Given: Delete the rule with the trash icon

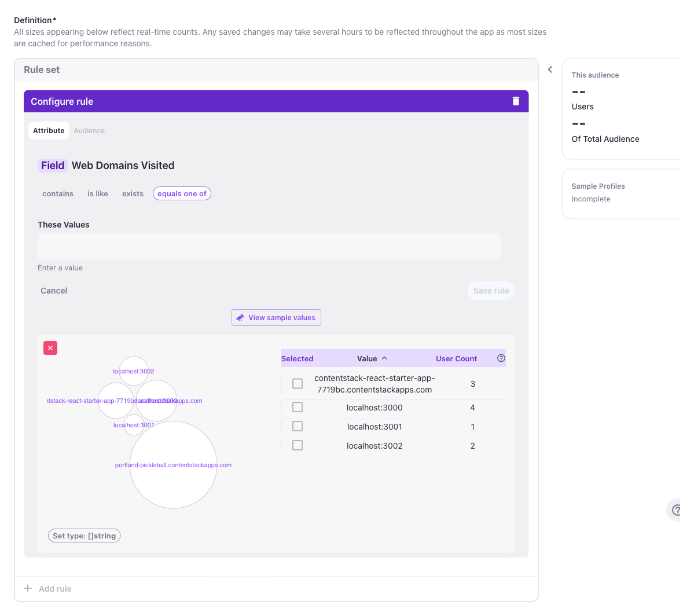Looking at the screenshot, I should (x=516, y=101).
